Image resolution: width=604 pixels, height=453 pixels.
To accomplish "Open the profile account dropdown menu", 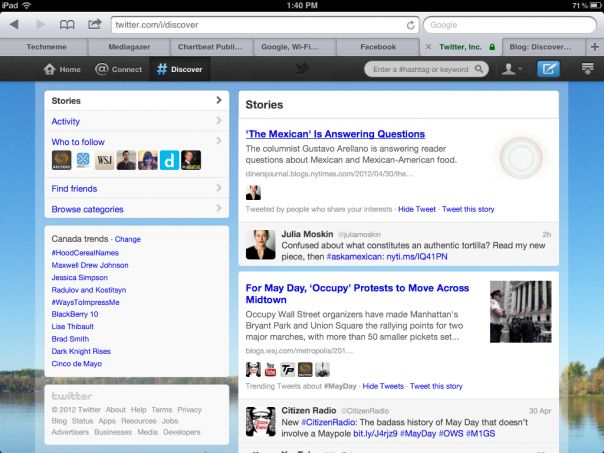I will tap(512, 69).
